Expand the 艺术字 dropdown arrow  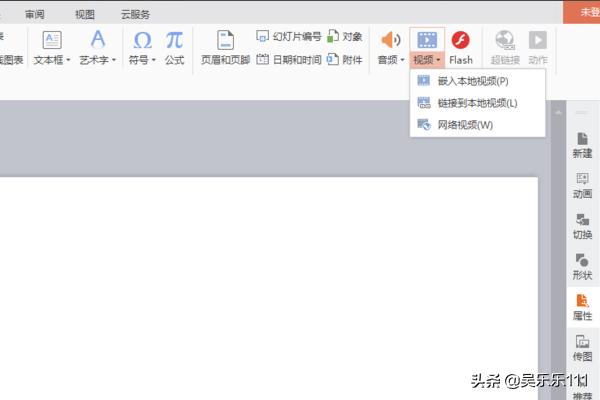[114, 60]
